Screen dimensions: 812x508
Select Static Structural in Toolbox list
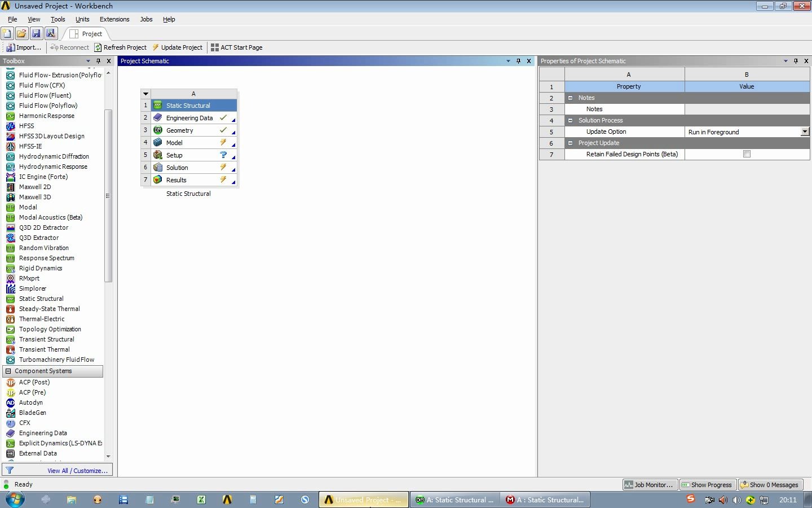pyautogui.click(x=41, y=299)
